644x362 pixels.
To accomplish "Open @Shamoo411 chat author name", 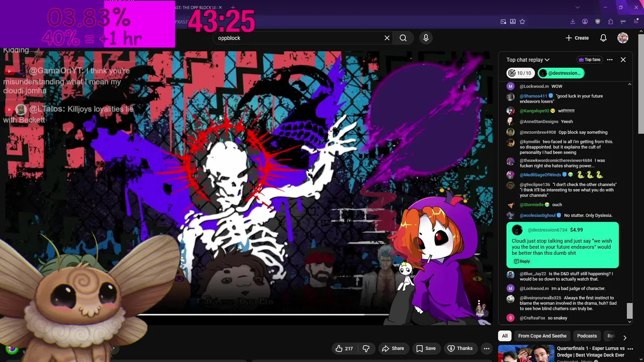I will (533, 96).
